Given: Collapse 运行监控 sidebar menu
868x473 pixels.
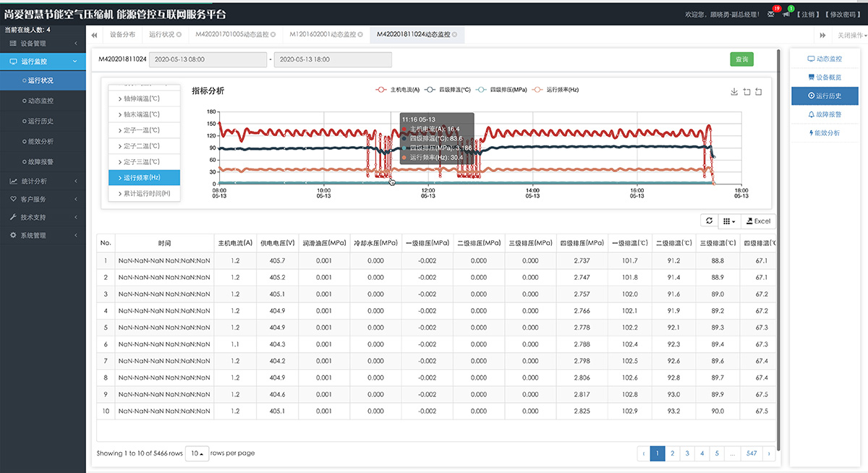Looking at the screenshot, I should click(x=43, y=62).
